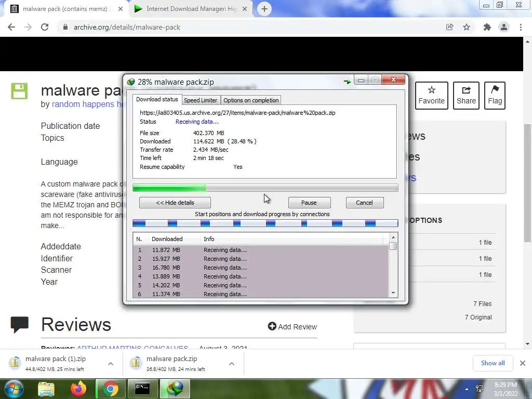Screen dimensions: 532x399
Task: Click the overall download progress bar
Action: pyautogui.click(x=265, y=188)
